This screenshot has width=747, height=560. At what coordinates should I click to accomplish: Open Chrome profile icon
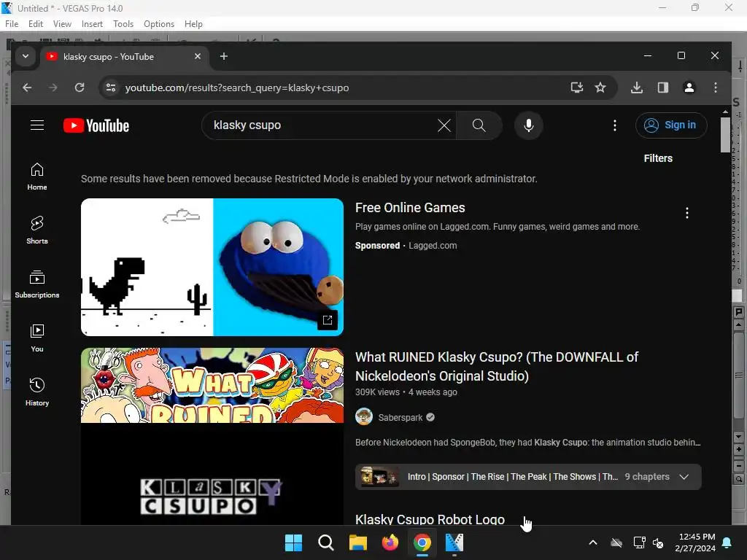689,87
